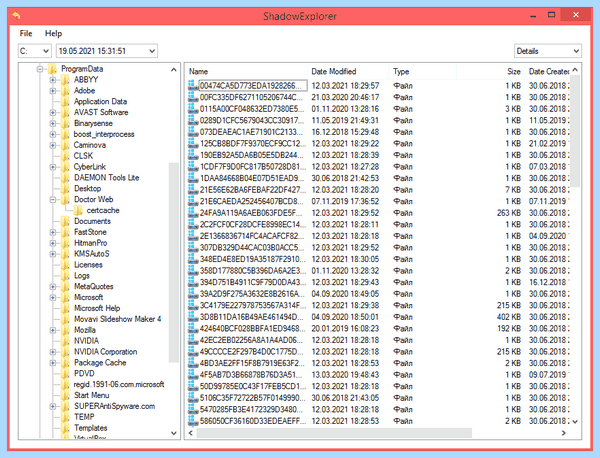Click the FastStone folder icon
600x458 pixels.
click(65, 232)
